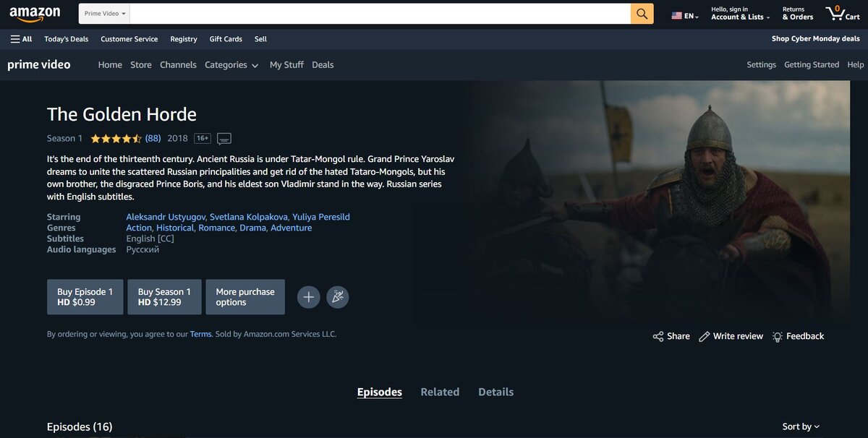Open the Action genre

pyautogui.click(x=139, y=228)
